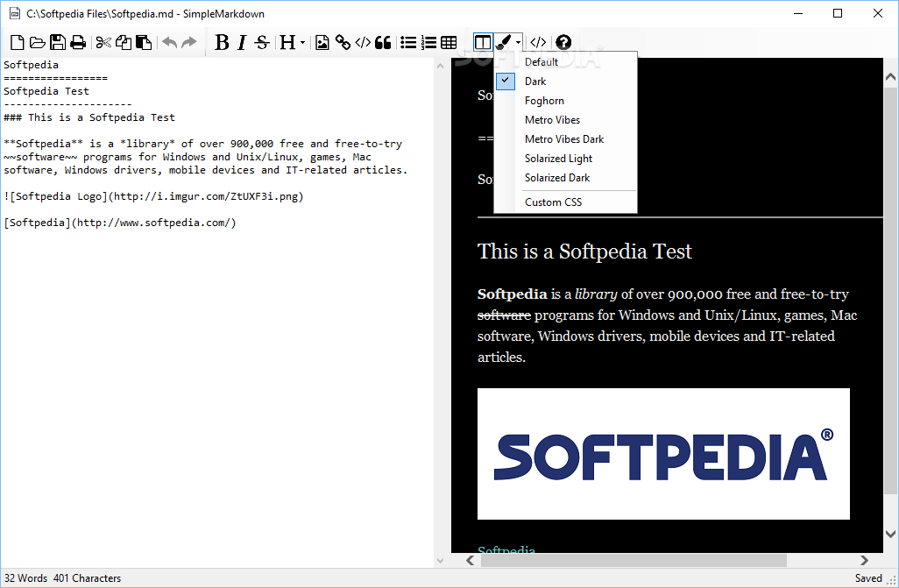This screenshot has width=899, height=588.
Task: Create a new document with New icon
Action: point(18,42)
